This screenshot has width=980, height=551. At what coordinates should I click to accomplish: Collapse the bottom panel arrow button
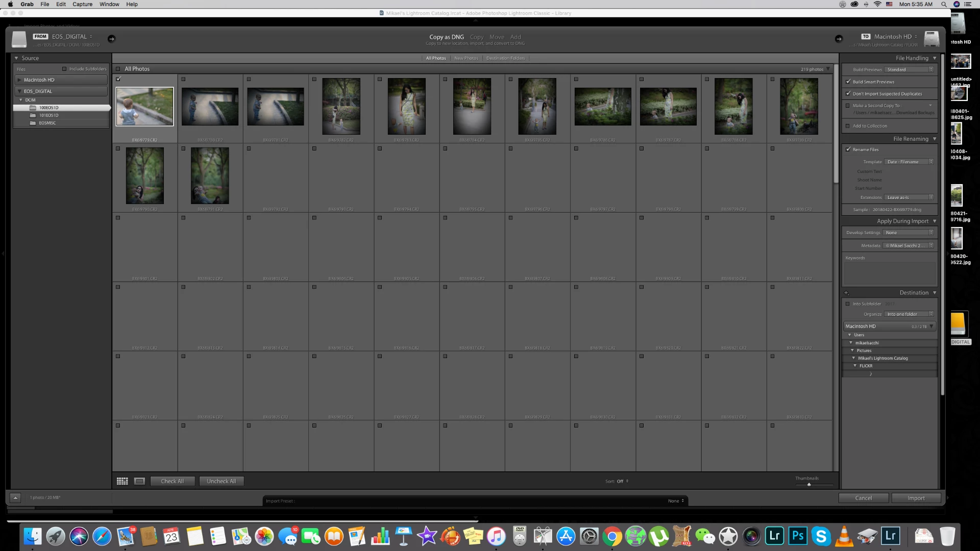click(15, 497)
